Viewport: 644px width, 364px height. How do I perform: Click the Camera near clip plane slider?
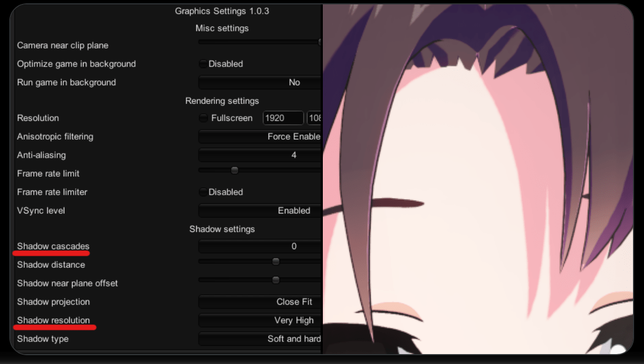click(x=258, y=41)
